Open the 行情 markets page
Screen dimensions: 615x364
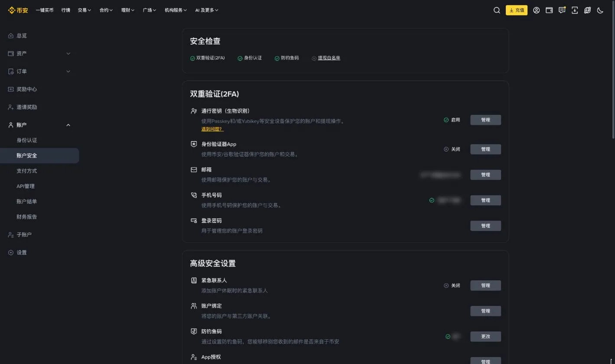coord(66,10)
